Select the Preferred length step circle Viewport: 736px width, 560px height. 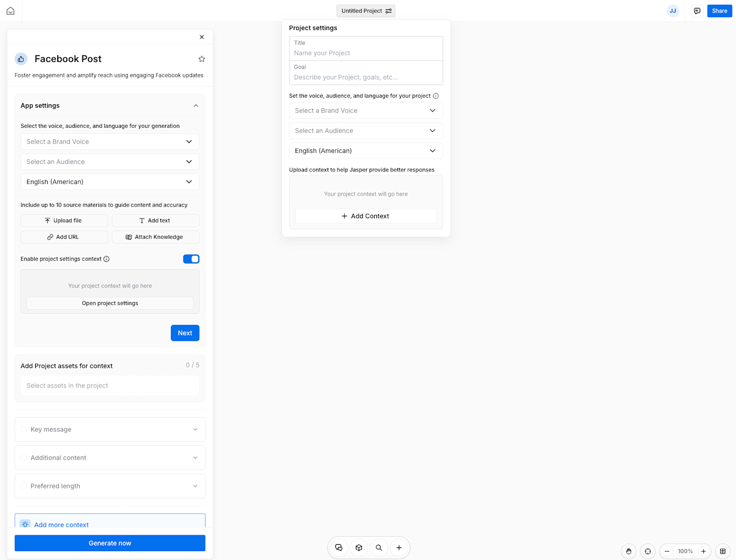(x=24, y=486)
